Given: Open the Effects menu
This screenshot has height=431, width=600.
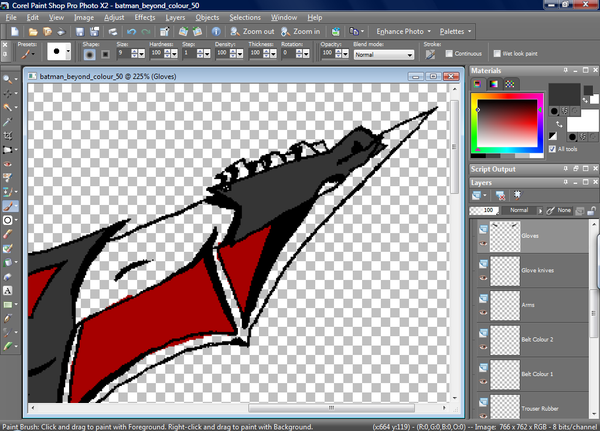Looking at the screenshot, I should point(145,18).
